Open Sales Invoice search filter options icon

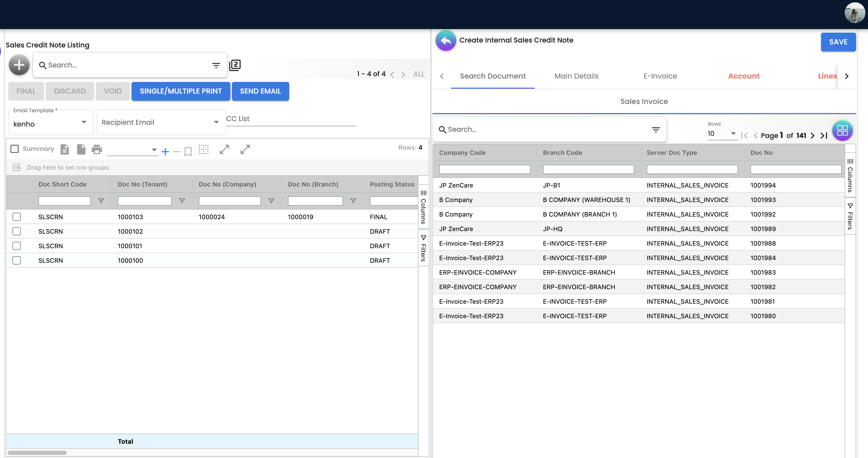pyautogui.click(x=656, y=130)
